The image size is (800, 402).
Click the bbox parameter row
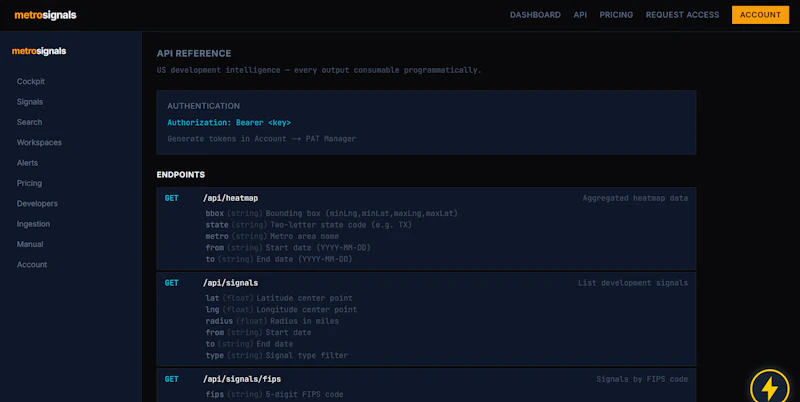pos(332,213)
